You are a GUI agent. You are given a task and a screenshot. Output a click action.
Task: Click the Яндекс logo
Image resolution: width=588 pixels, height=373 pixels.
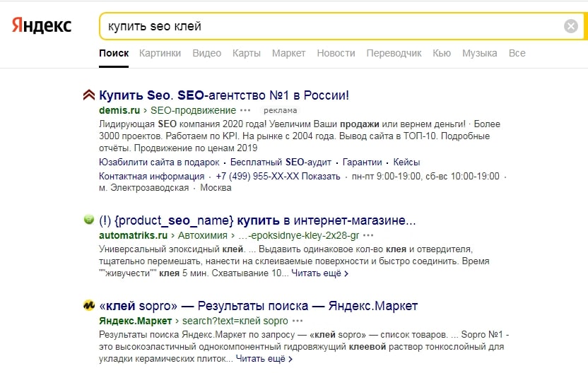tap(42, 25)
